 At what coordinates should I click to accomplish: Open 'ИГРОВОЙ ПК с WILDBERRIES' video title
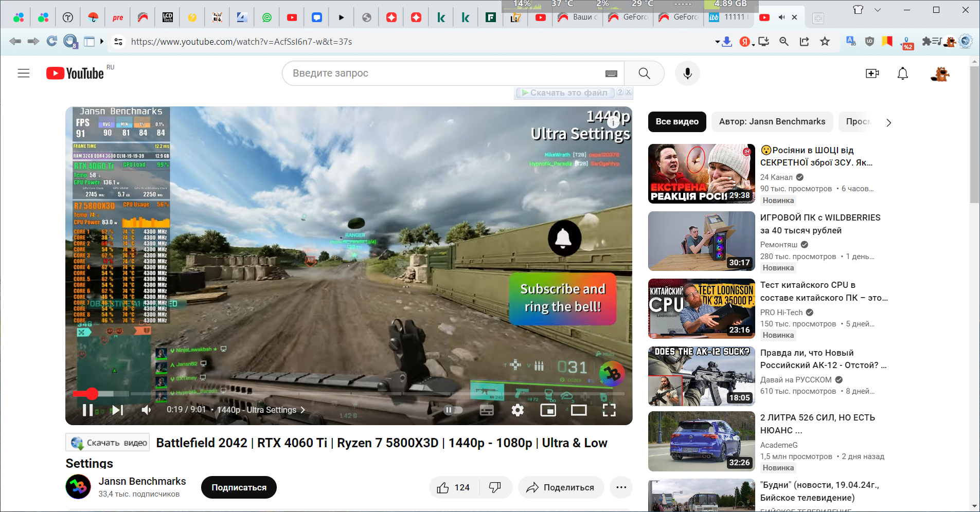pyautogui.click(x=821, y=224)
